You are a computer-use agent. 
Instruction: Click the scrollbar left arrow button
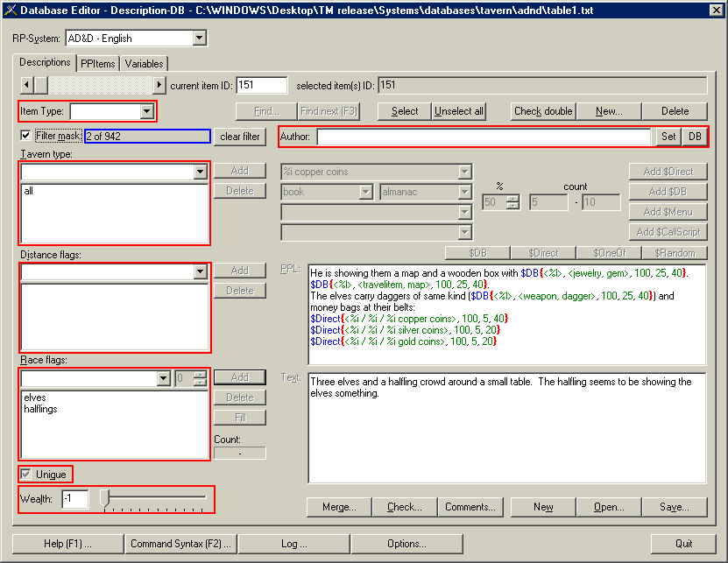click(27, 85)
